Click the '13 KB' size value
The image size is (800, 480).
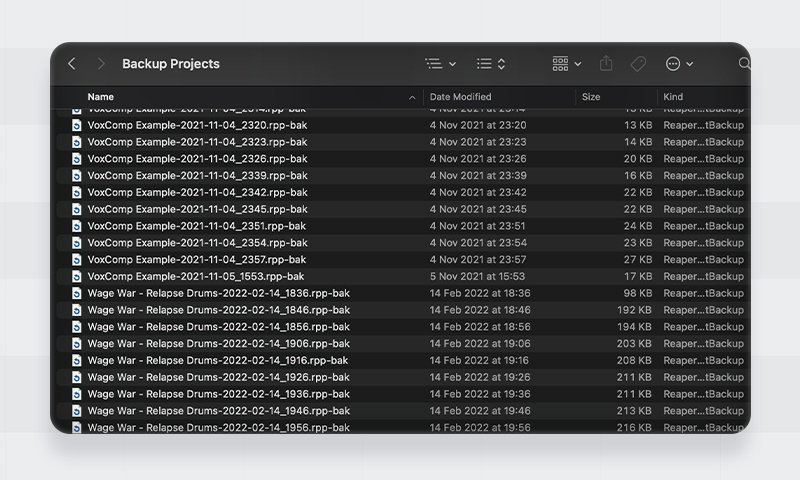pos(638,125)
